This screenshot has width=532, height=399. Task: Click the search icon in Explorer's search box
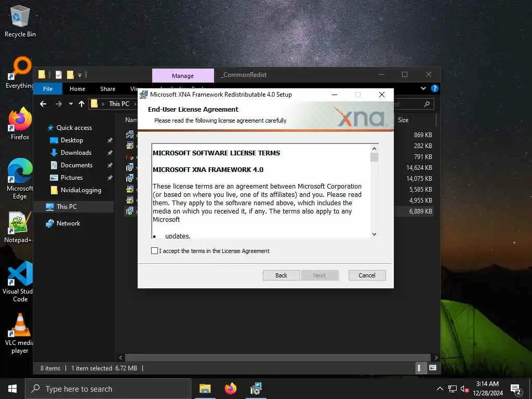(427, 104)
